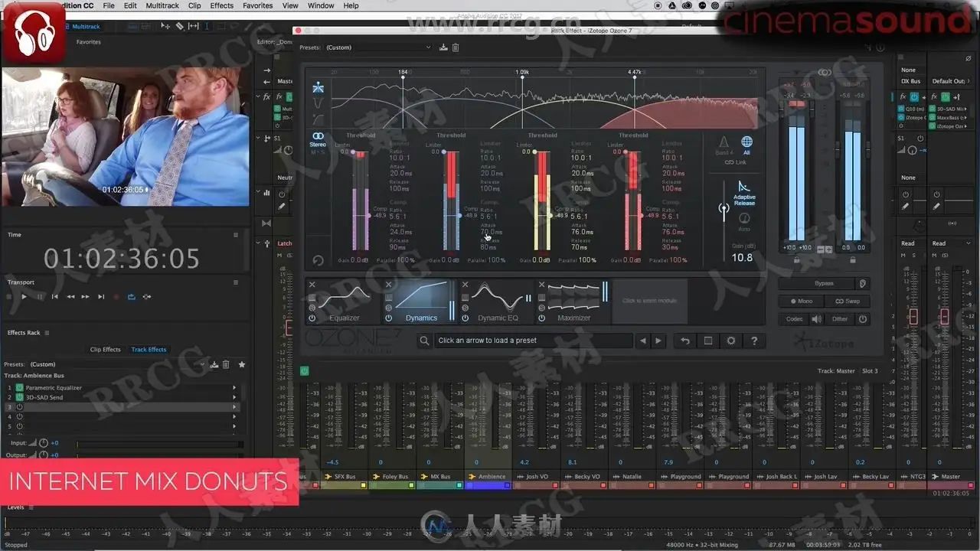Enable Mono in Ozone

[801, 301]
